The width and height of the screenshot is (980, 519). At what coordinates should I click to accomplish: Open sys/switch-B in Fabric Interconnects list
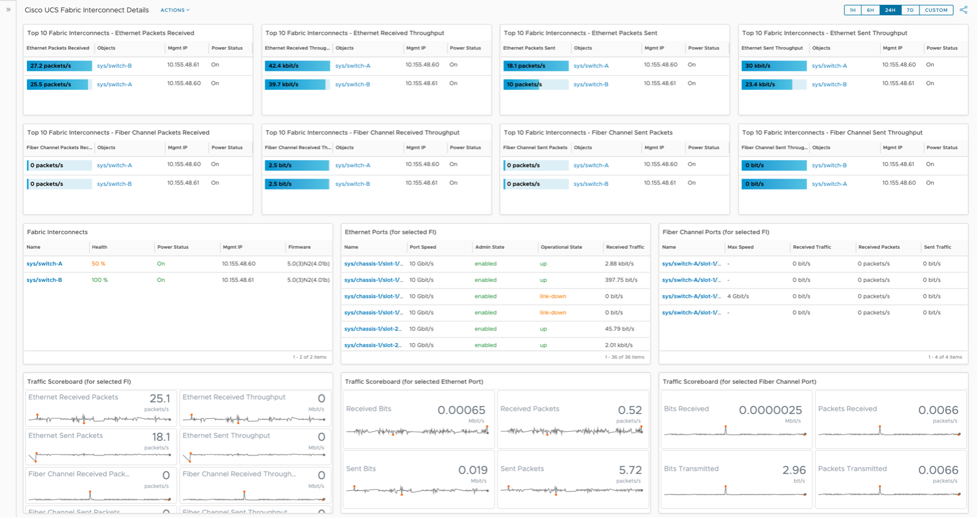[45, 280]
